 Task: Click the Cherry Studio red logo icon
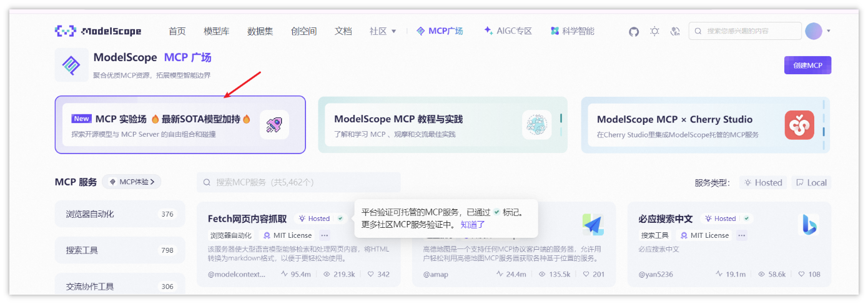(x=799, y=125)
